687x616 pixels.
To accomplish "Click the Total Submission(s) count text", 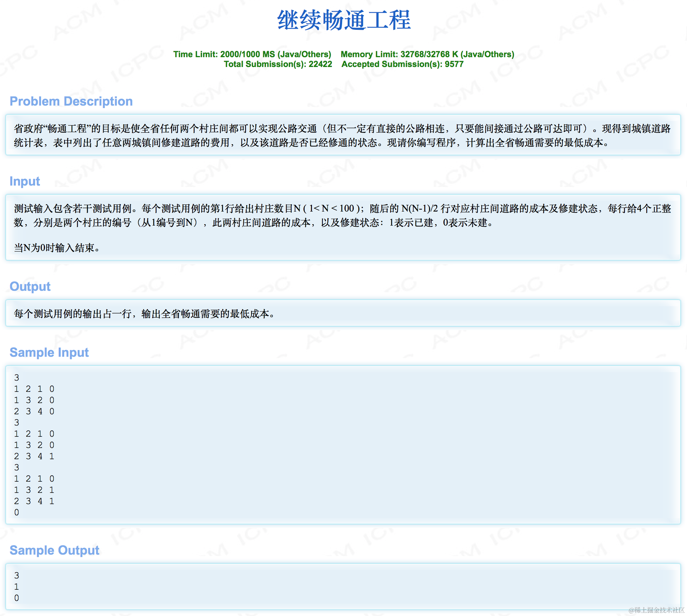I will click(278, 64).
